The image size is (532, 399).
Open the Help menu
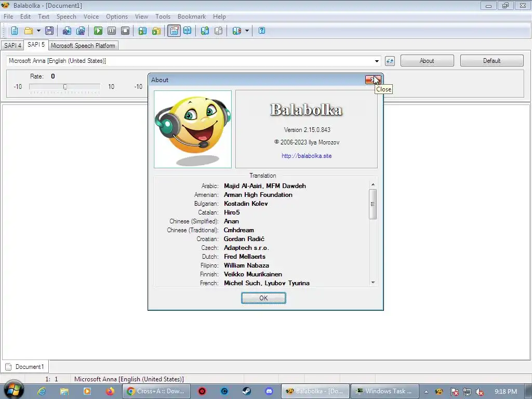(x=220, y=17)
